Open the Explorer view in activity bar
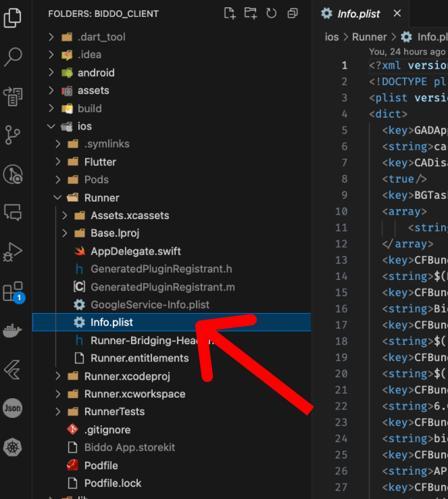This screenshot has height=499, width=448. 13,17
